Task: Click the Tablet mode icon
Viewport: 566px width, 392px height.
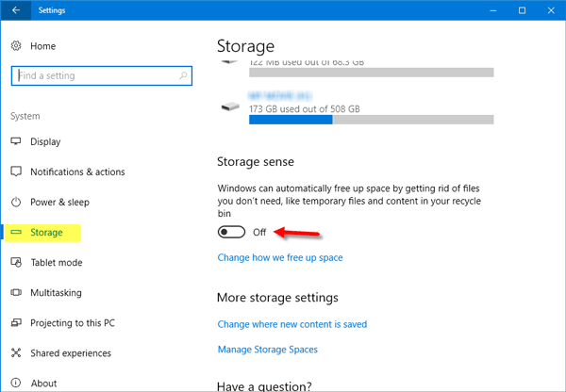Action: (x=16, y=262)
